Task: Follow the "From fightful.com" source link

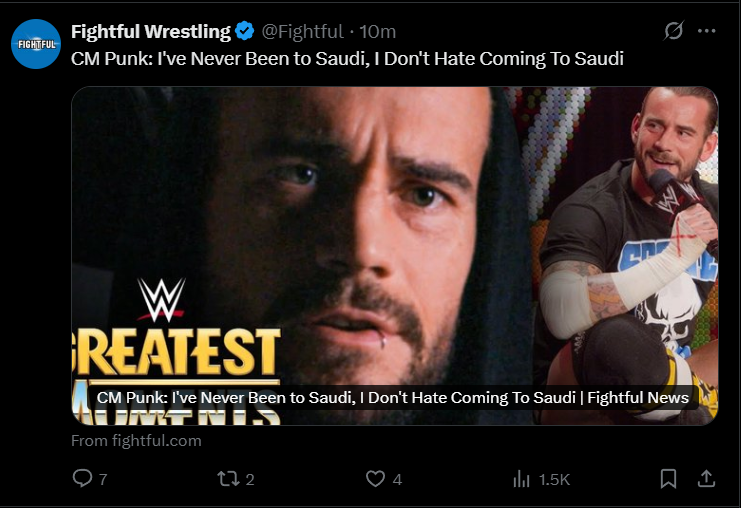Action: [x=136, y=440]
